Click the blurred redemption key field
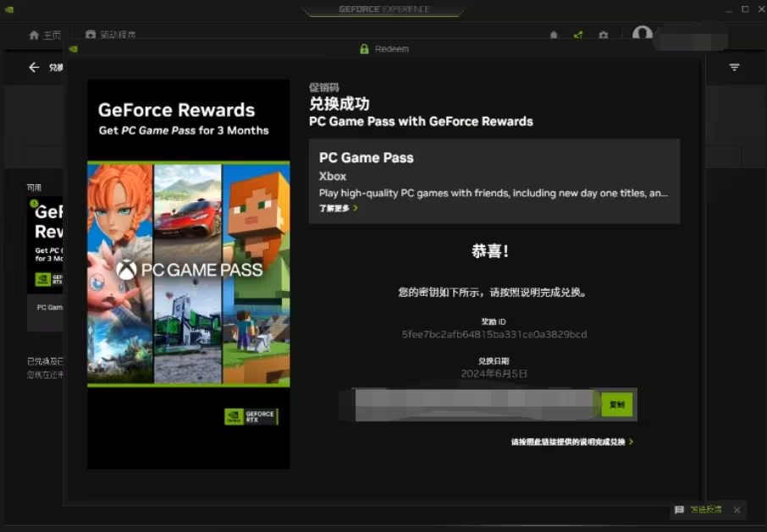Screen dimensions: 767x532 click(x=473, y=405)
